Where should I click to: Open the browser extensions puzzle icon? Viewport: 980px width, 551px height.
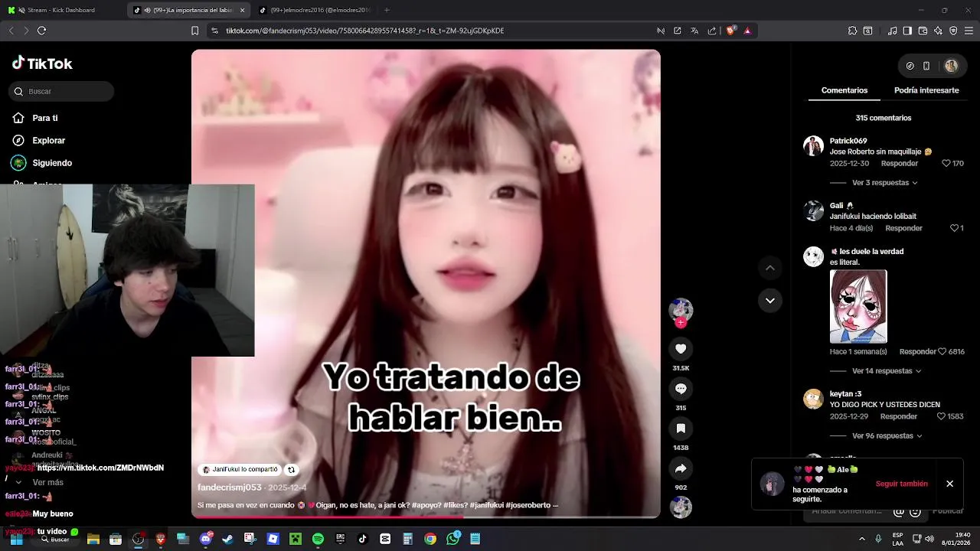click(852, 31)
